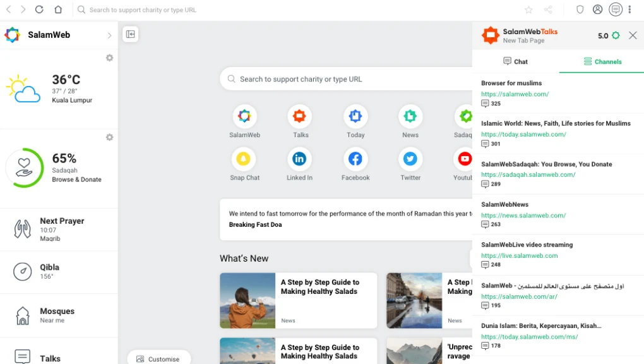The height and width of the screenshot is (364, 644).
Task: Open Sadaqah widget settings gear
Action: point(109,137)
